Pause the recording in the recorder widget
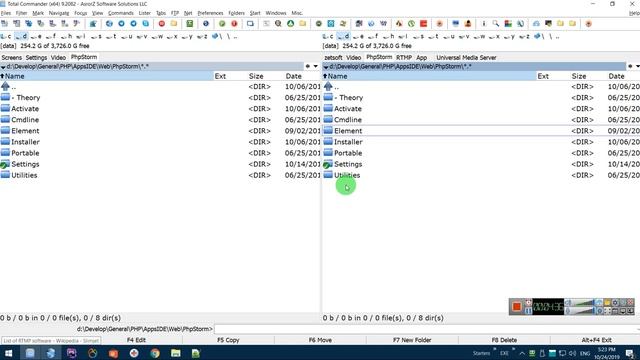The height and width of the screenshot is (360, 640). click(529, 311)
